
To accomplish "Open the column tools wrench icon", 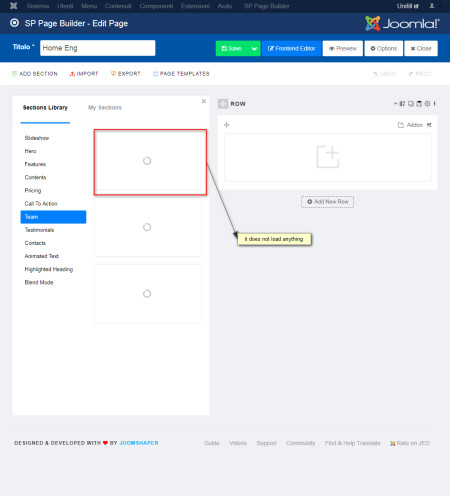I will coord(429,125).
